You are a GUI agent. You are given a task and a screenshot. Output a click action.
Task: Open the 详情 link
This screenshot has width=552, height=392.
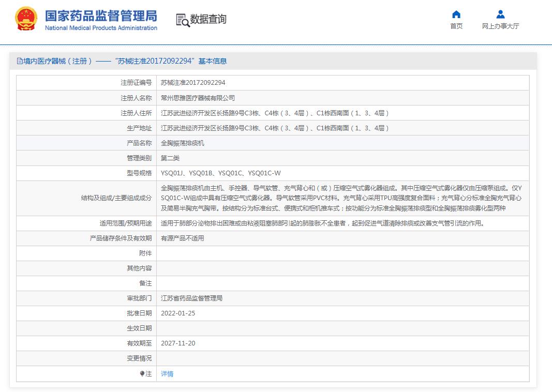click(x=167, y=374)
